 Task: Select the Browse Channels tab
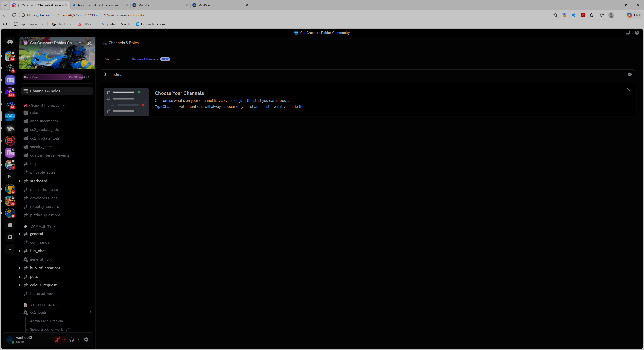(145, 59)
